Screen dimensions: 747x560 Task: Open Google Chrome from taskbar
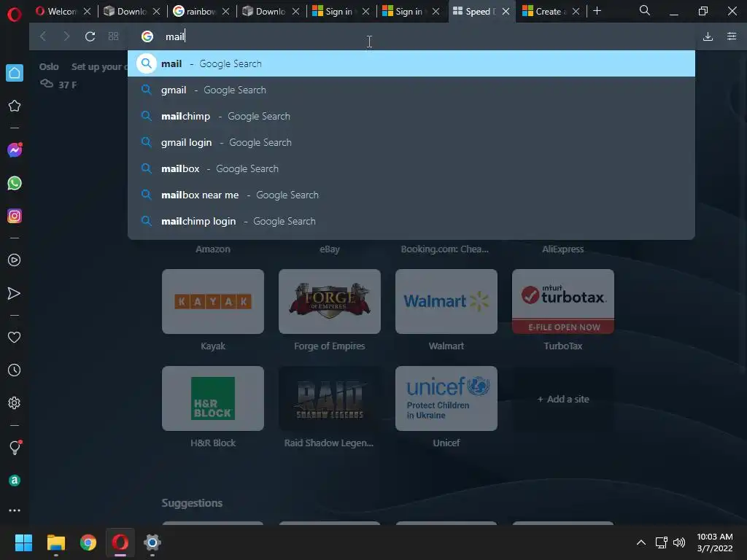click(x=88, y=542)
